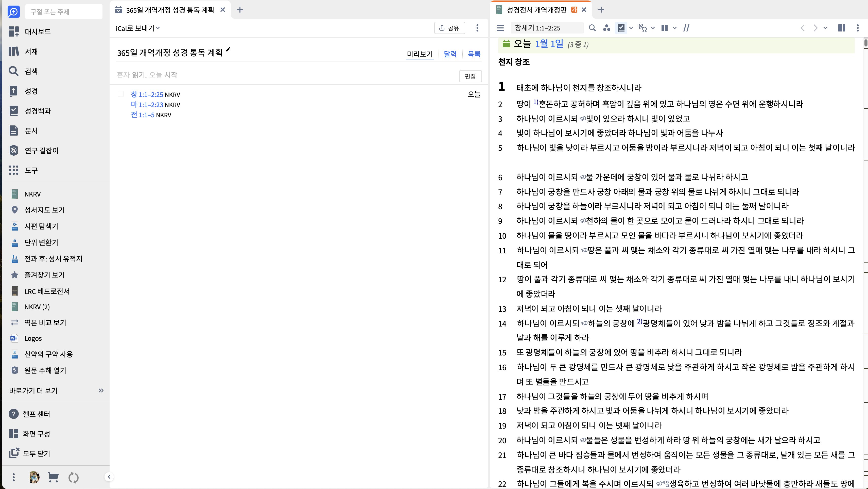Screen dimensions: 868x489
Task: Click the 1월 1일 date link
Action: 549,43
